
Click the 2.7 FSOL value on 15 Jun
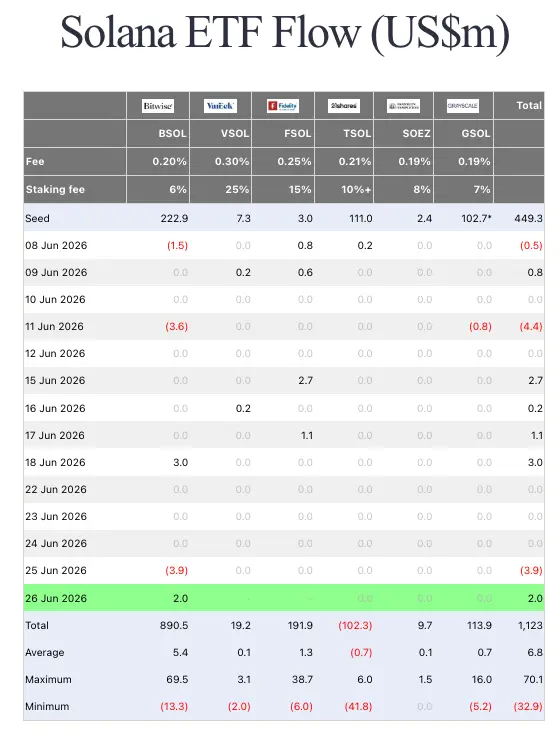click(x=306, y=381)
